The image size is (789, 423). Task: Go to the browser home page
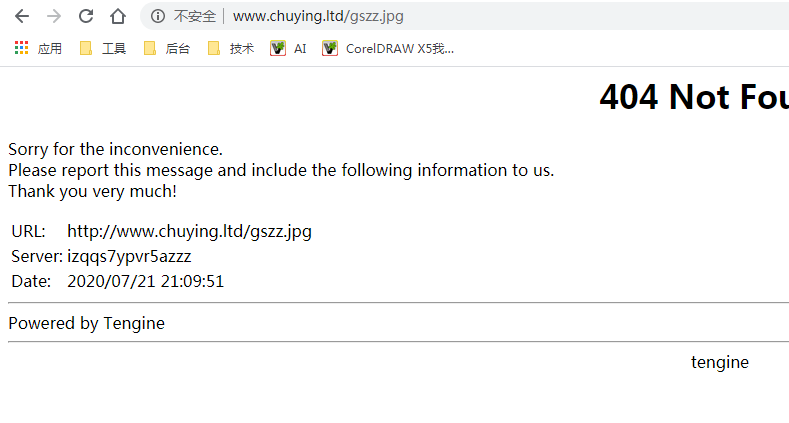(x=118, y=16)
